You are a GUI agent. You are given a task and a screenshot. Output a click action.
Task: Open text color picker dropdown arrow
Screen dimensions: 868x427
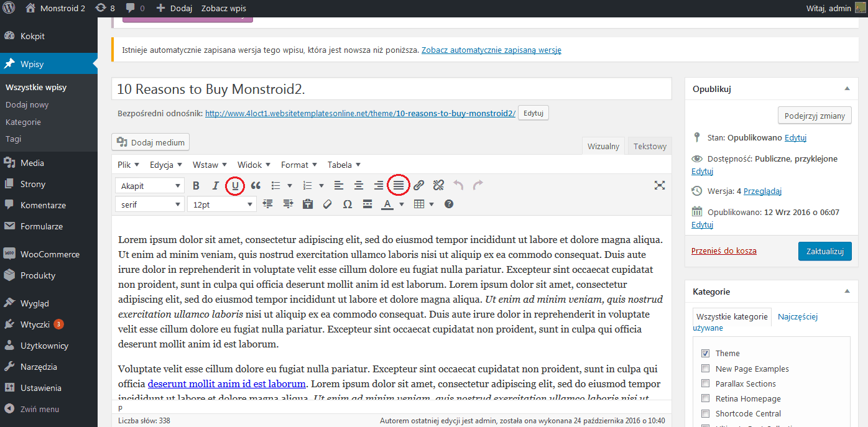[x=402, y=204]
